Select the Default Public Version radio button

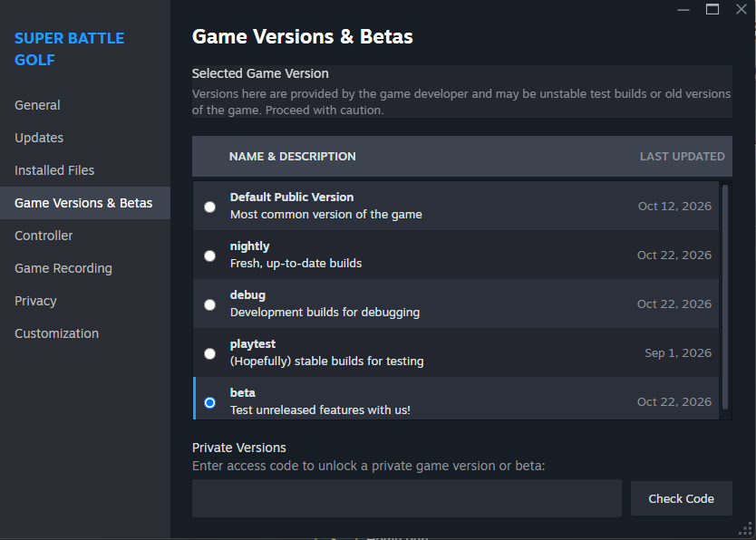pyautogui.click(x=209, y=207)
